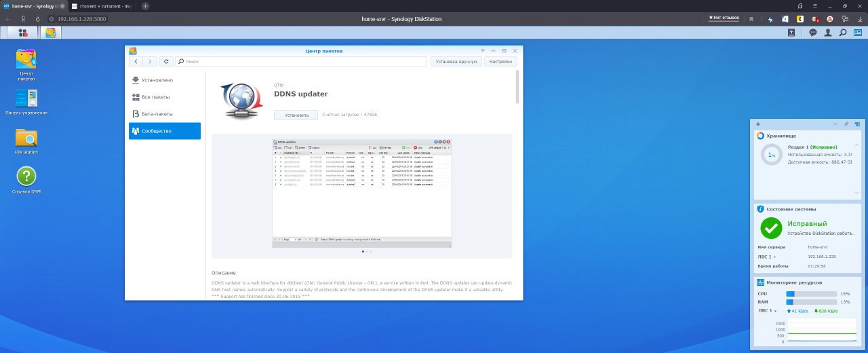Viewport: 868px width, 353px height.
Task: Click the yellow browser extension icon
Action: point(800,19)
